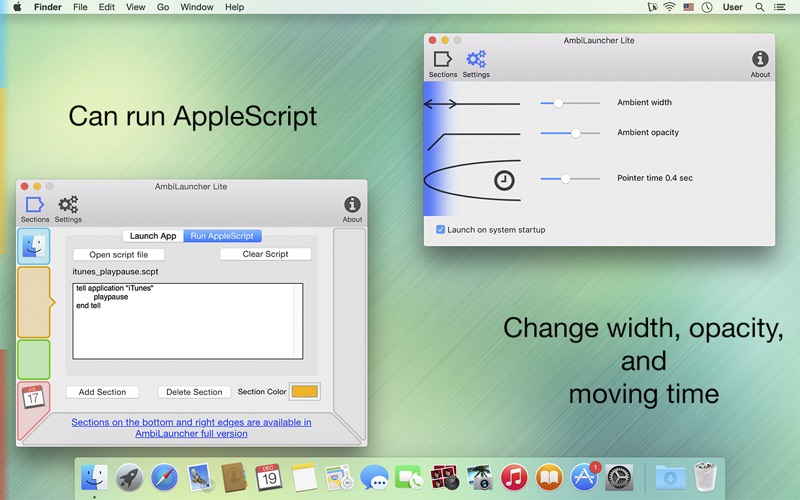Open Downloads folder in the Dock

click(670, 478)
